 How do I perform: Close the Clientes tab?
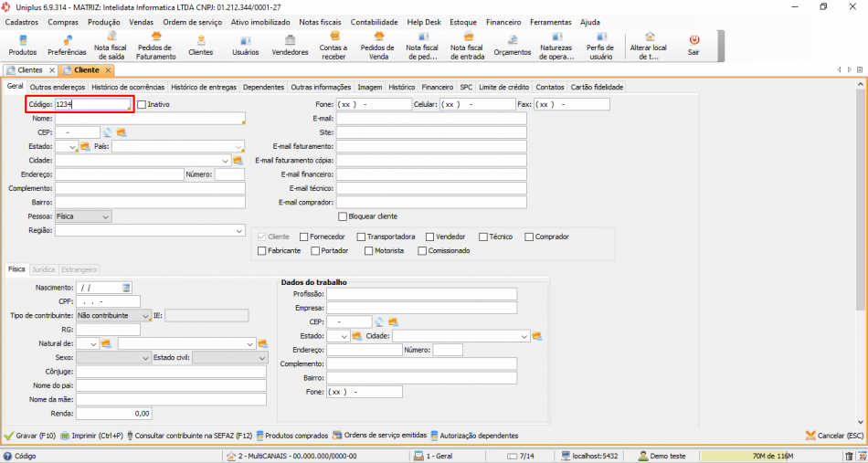51,70
